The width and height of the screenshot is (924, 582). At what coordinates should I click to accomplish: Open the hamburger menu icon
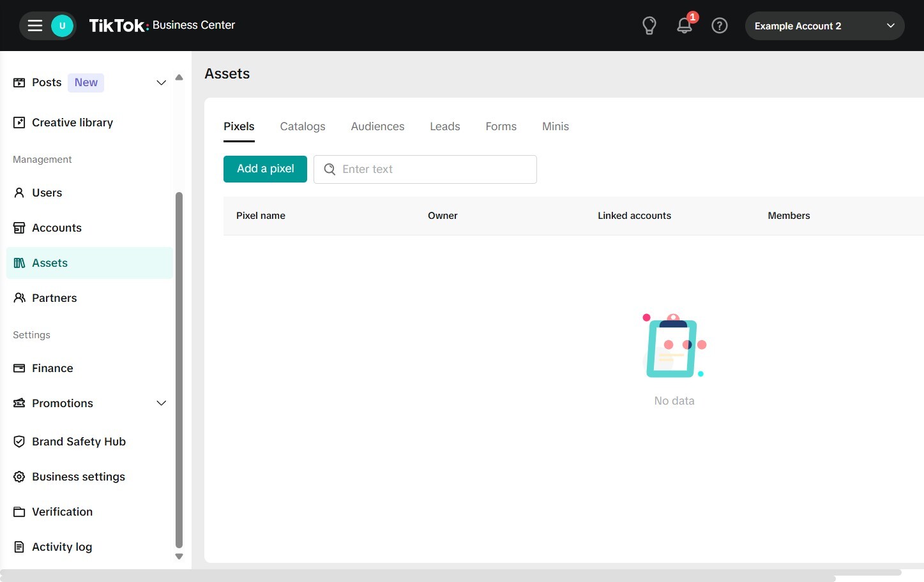click(35, 26)
